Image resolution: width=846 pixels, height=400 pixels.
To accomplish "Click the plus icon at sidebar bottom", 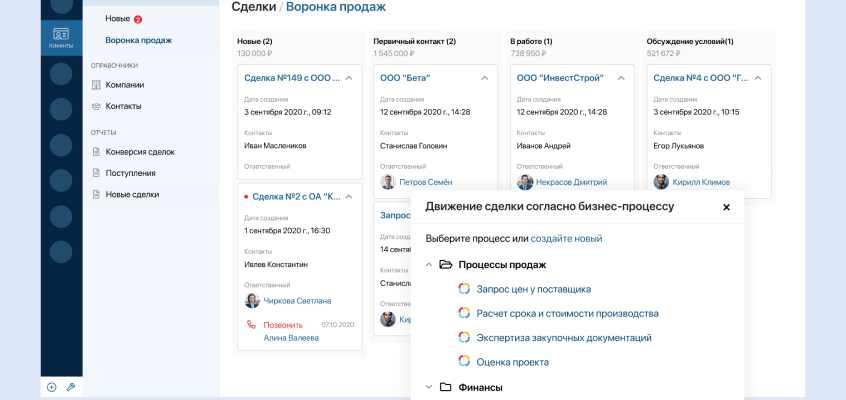I will tap(51, 387).
